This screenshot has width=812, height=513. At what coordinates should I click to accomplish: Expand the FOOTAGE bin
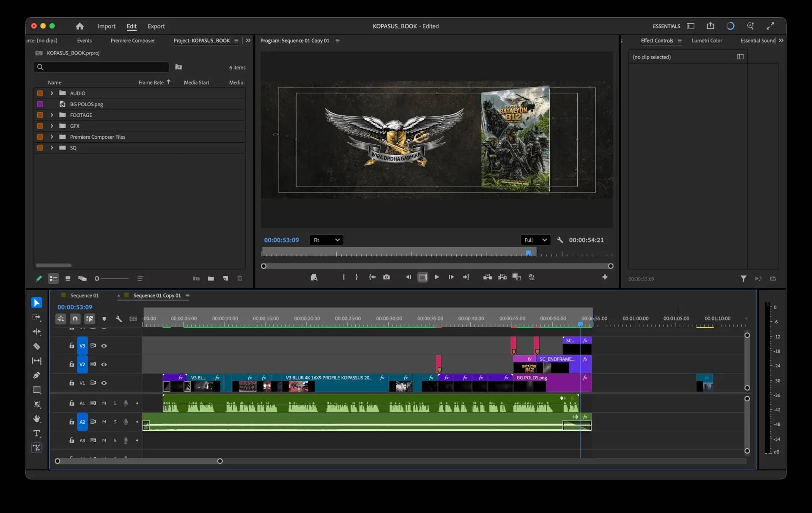coord(52,115)
